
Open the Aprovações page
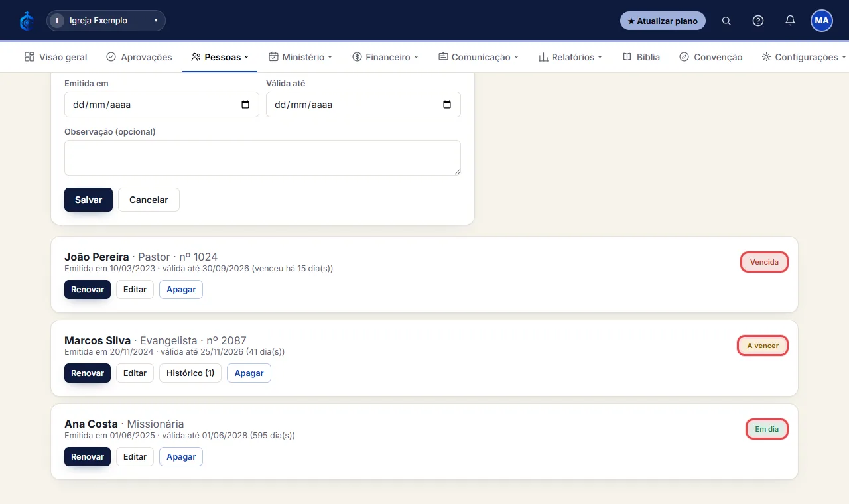tap(139, 57)
